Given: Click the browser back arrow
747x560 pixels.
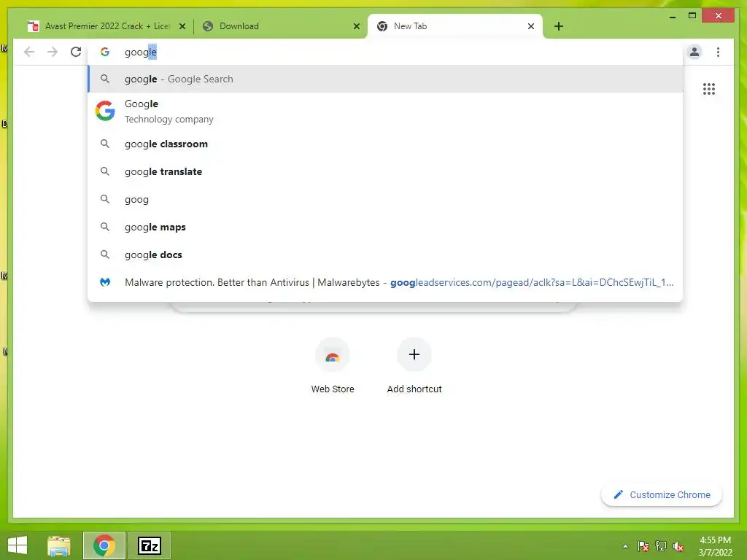Looking at the screenshot, I should coord(29,52).
